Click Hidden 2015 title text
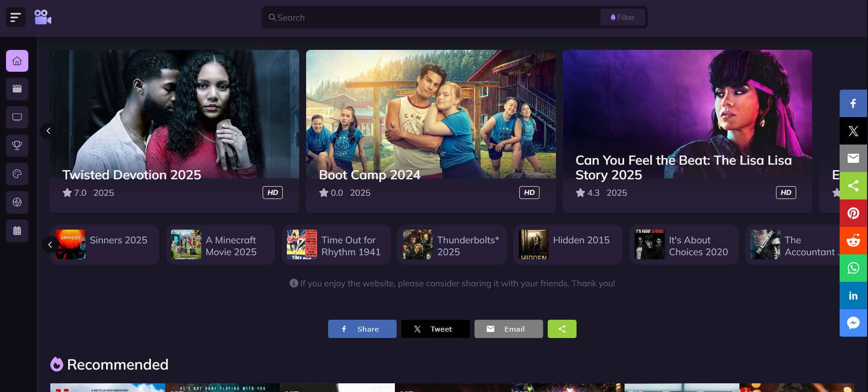The image size is (868, 392). (x=581, y=240)
